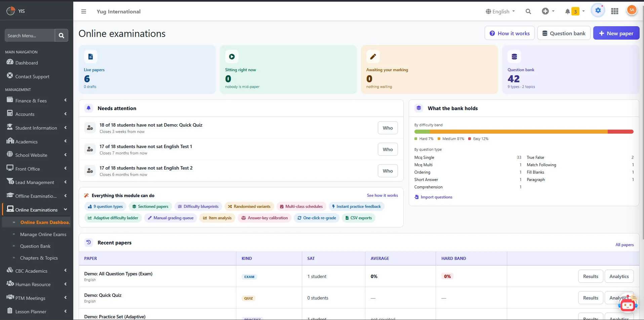Click the orange Medium segment of difficulty bar
The width and height of the screenshot is (644, 320).
coord(519,132)
